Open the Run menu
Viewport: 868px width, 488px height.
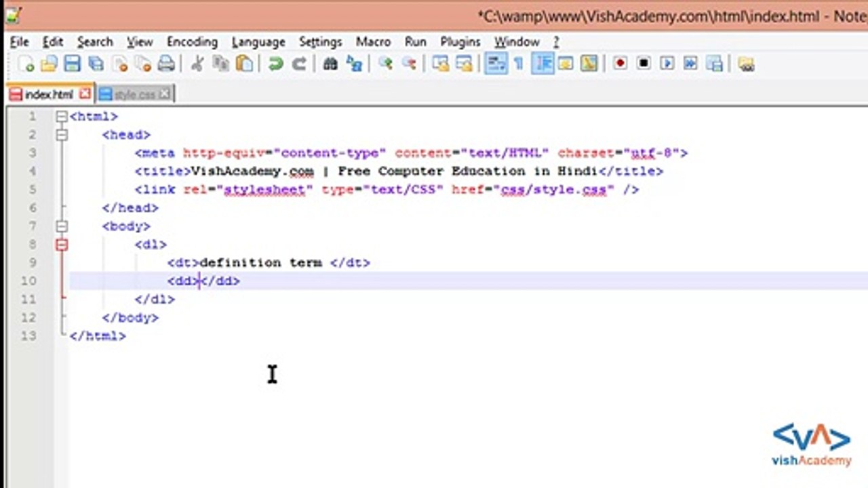(415, 42)
